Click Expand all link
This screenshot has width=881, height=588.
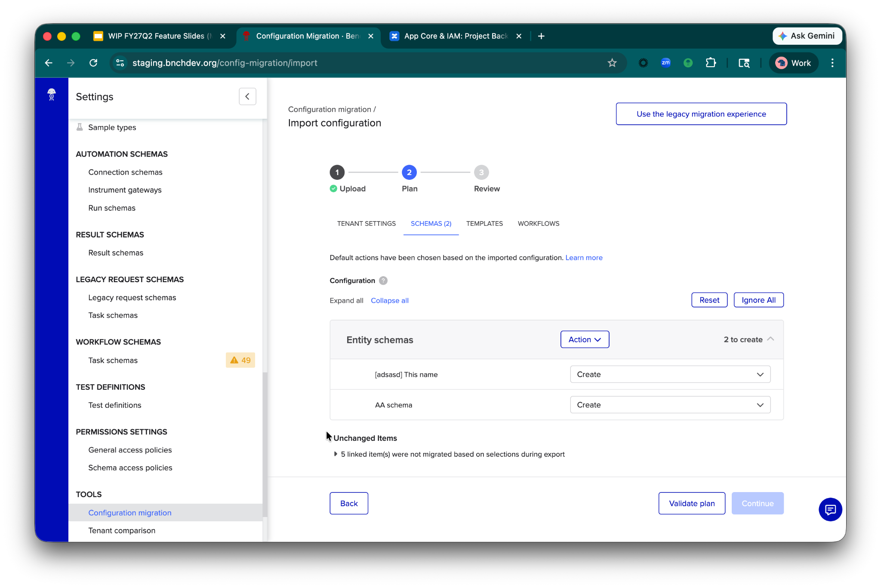click(346, 300)
